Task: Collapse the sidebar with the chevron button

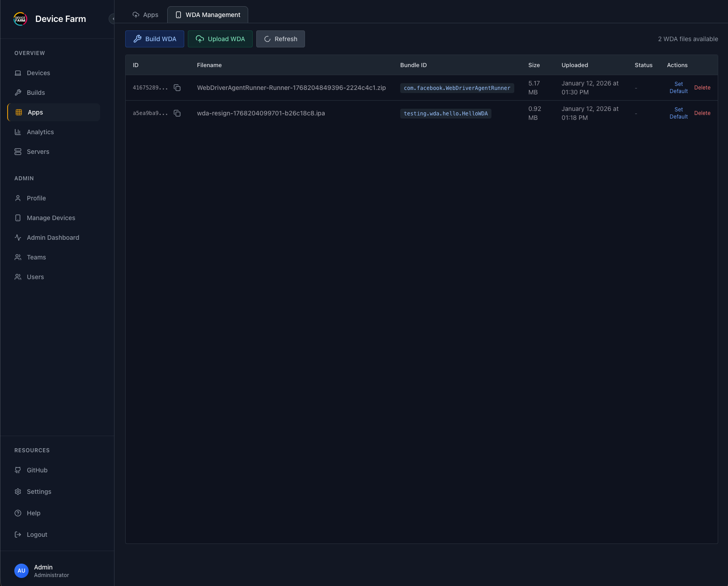Action: coord(112,19)
